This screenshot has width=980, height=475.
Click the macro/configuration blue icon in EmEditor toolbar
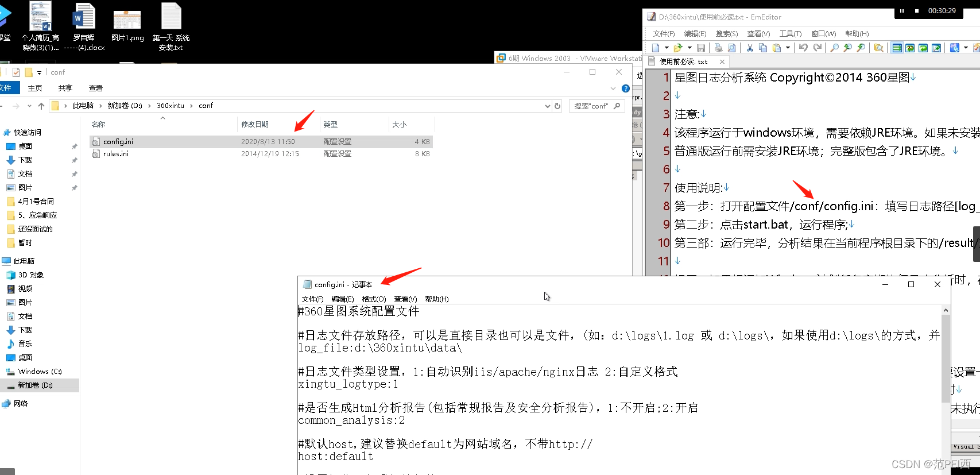click(954, 48)
